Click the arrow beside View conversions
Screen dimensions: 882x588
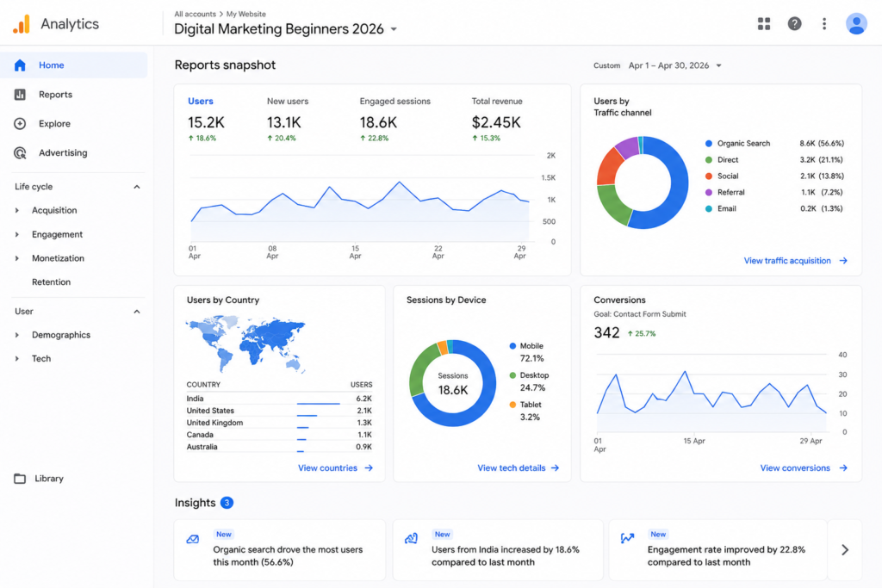pyautogui.click(x=843, y=467)
